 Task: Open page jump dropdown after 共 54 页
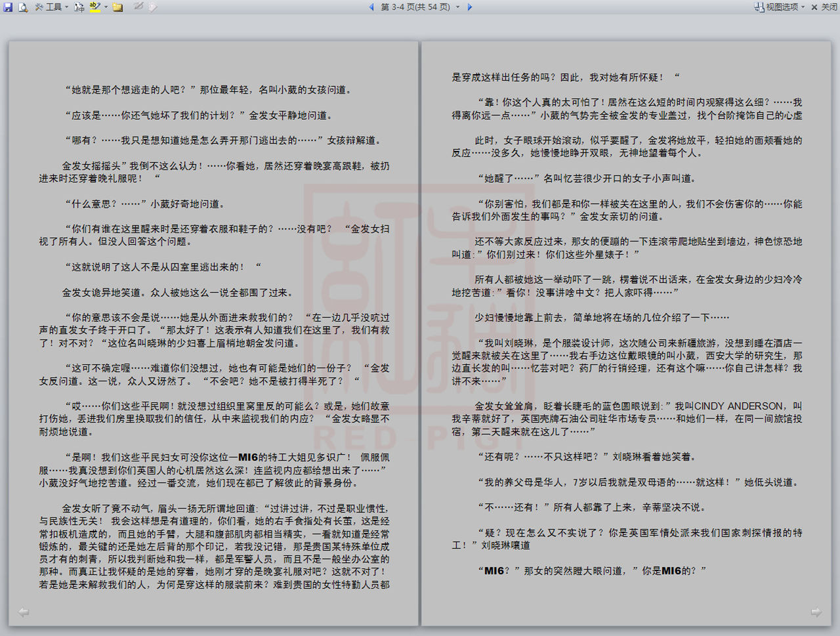click(457, 7)
